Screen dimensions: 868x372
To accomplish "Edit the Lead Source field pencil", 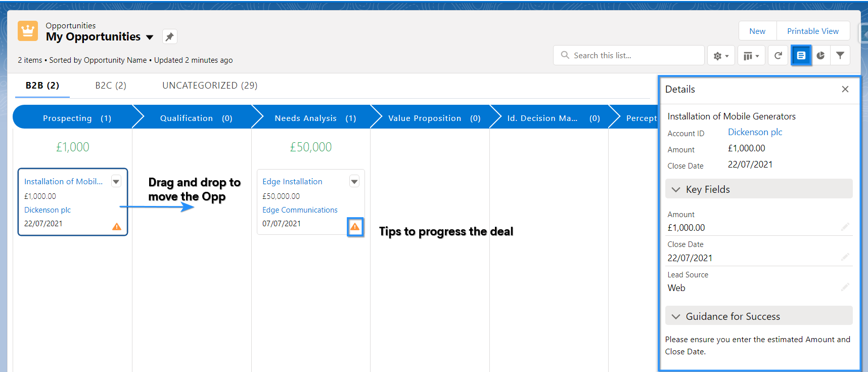I will pyautogui.click(x=845, y=287).
